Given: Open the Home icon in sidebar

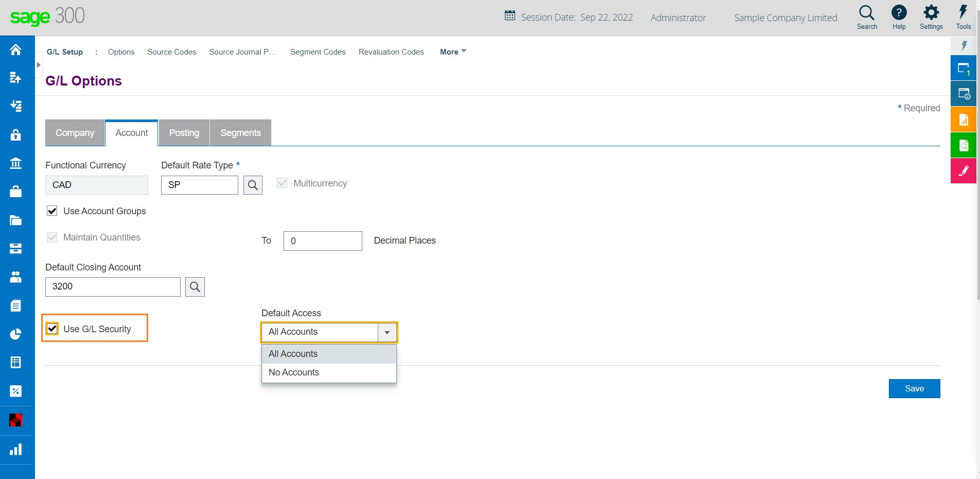Looking at the screenshot, I should [x=15, y=49].
